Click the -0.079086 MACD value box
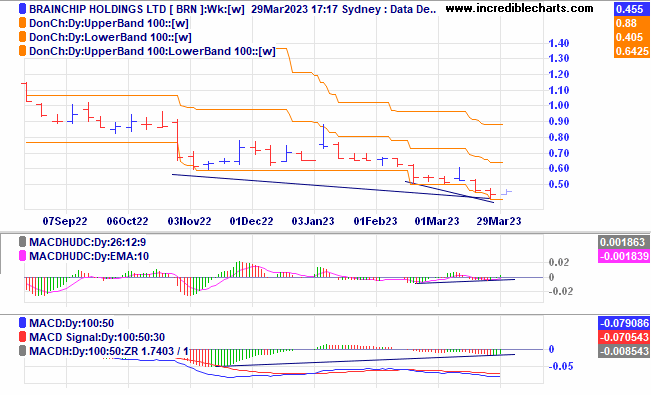This screenshot has width=651, height=395. (624, 323)
